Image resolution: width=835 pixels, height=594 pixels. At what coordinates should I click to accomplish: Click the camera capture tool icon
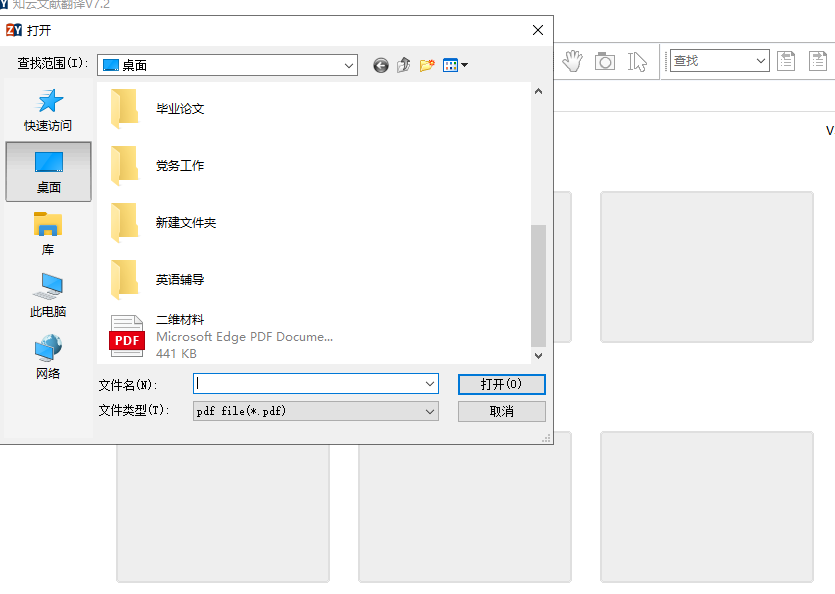(x=604, y=60)
